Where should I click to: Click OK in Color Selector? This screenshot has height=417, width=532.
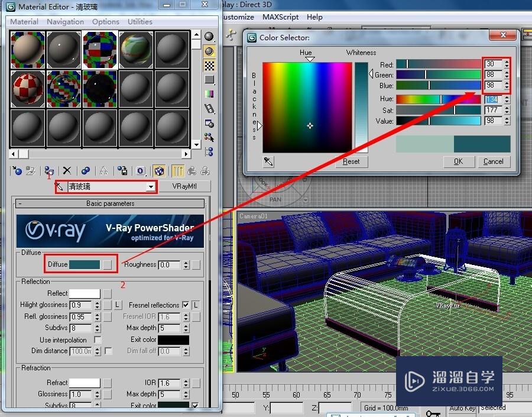tap(458, 161)
